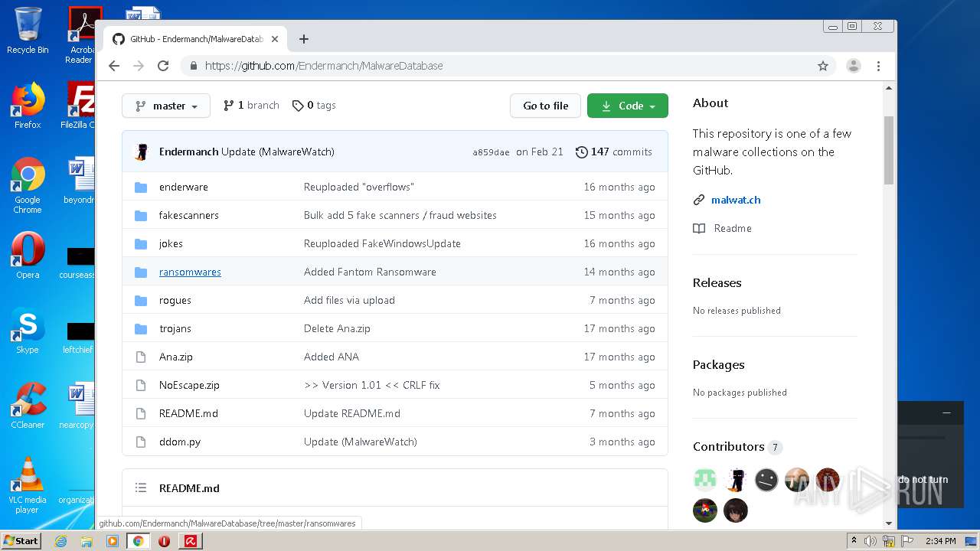980x551 pixels.
Task: Click the rogues folder icon
Action: click(x=141, y=300)
